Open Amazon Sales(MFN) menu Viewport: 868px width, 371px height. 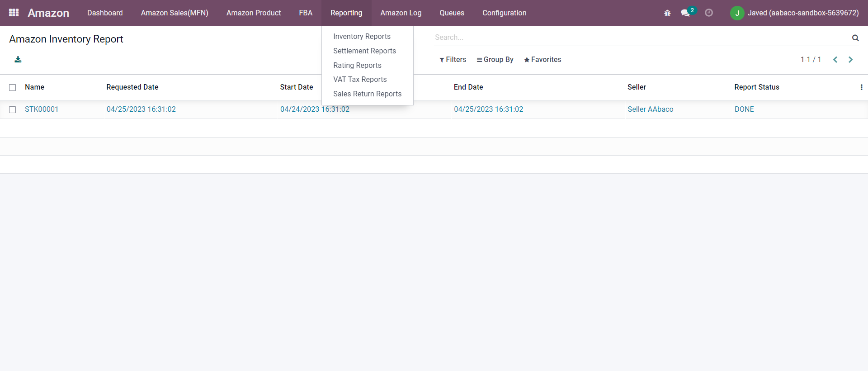[175, 13]
